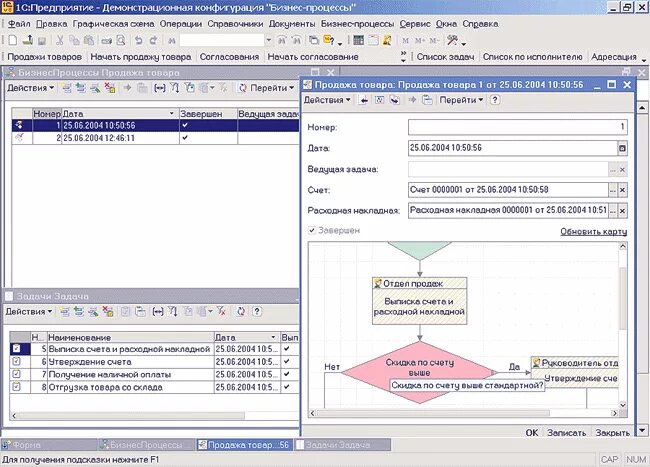This screenshot has width=650, height=467.
Task: Click the OK button in the form
Action: (x=532, y=433)
